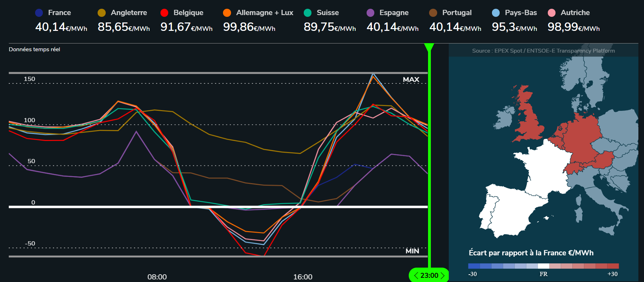The image size is (644, 282).
Task: Click the Portugal brown legend dot
Action: point(433,13)
